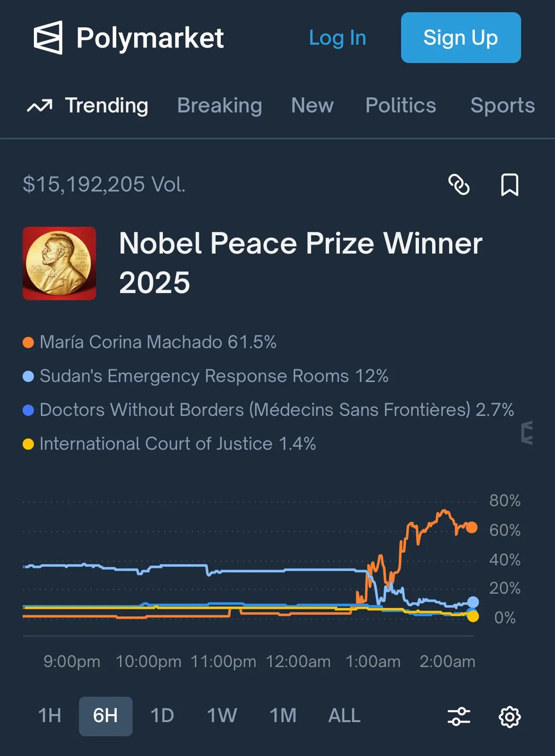The image size is (555, 756).
Task: Switch chart to 1W range
Action: click(x=221, y=715)
